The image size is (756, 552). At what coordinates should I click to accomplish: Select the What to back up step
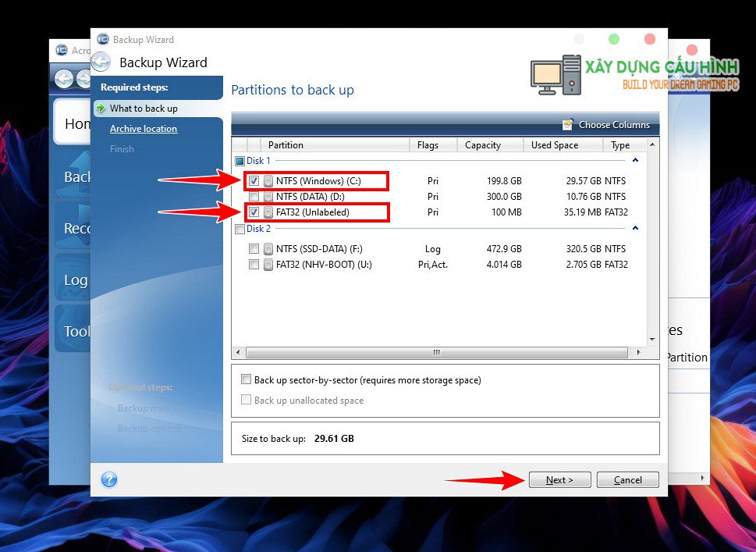pyautogui.click(x=144, y=109)
